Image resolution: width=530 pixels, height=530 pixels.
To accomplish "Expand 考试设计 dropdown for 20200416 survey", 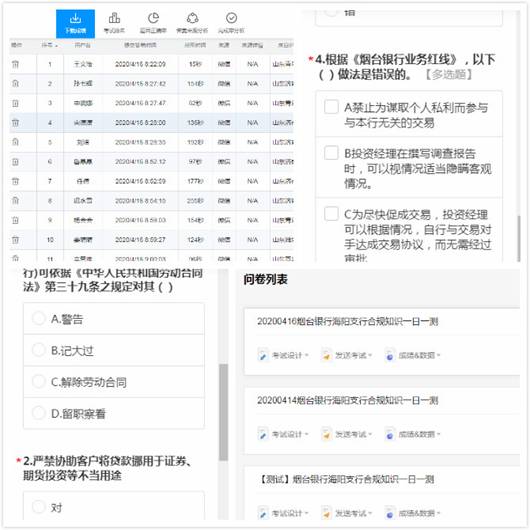I will [283, 355].
